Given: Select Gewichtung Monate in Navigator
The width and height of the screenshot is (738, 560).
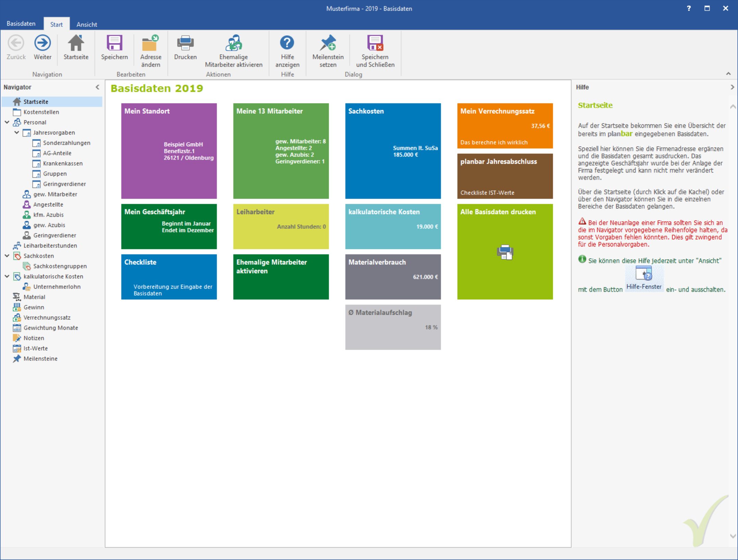Looking at the screenshot, I should [x=51, y=328].
